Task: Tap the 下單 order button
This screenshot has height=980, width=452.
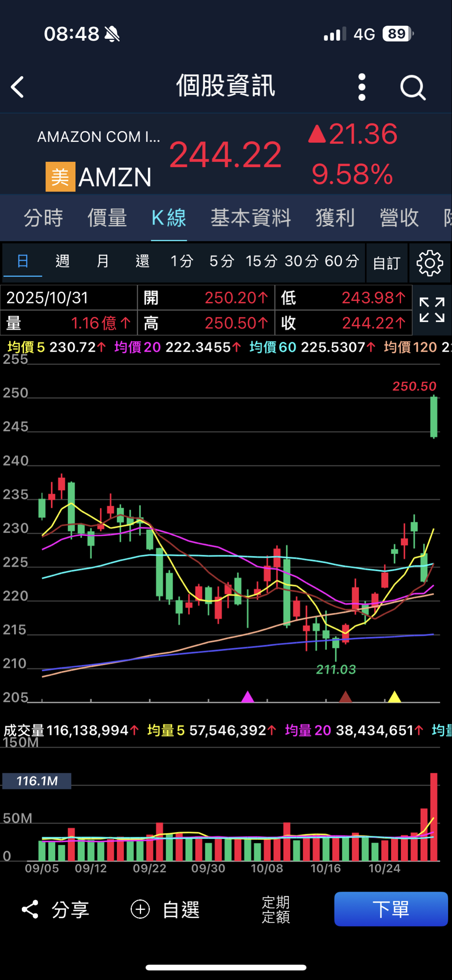Action: click(x=391, y=909)
